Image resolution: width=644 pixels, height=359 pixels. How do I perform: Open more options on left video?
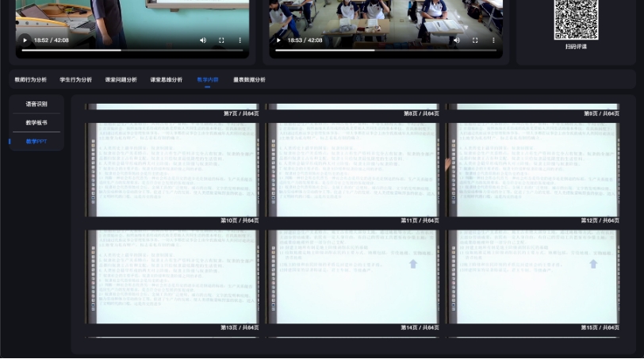coord(240,40)
